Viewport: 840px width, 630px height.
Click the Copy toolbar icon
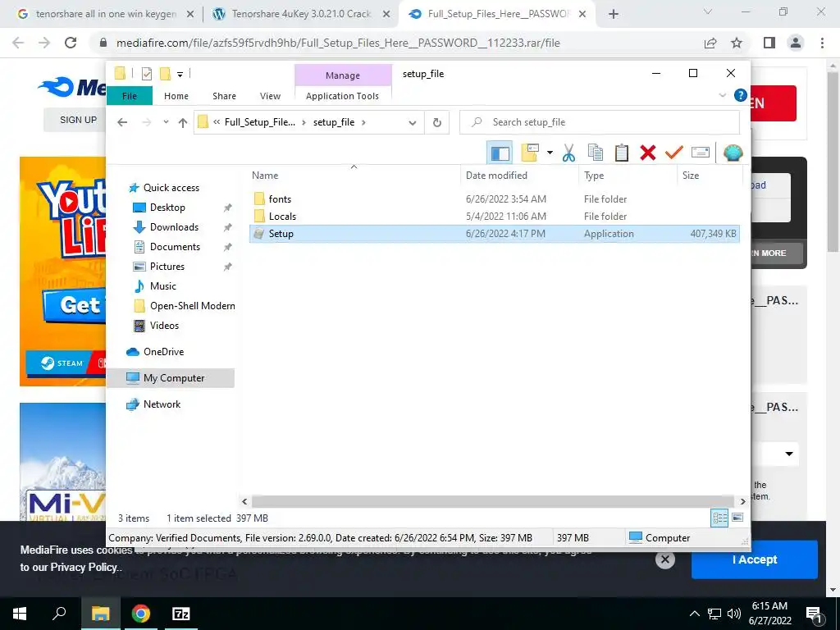[596, 153]
